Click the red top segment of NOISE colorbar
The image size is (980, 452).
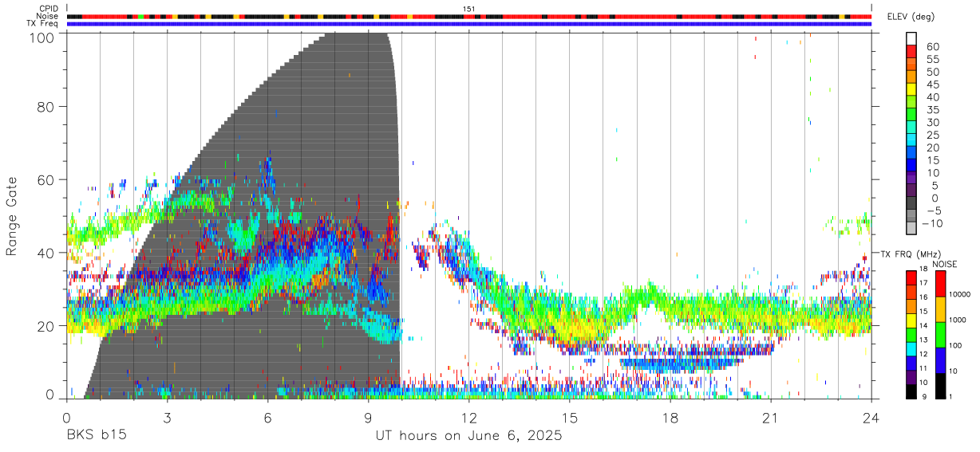tap(939, 284)
